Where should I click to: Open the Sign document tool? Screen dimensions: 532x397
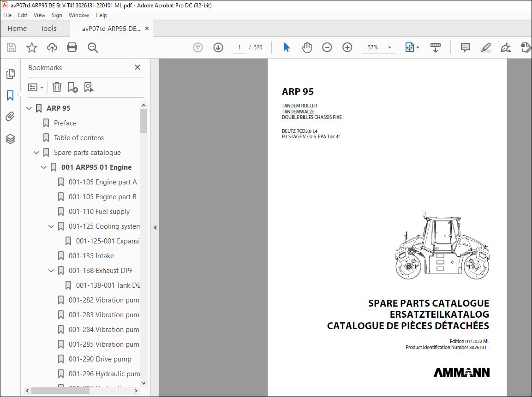pos(506,47)
